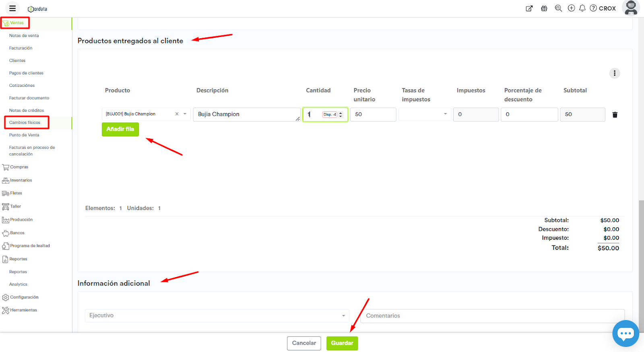This screenshot has height=352, width=644.
Task: Click the external link icon in header
Action: [x=529, y=8]
